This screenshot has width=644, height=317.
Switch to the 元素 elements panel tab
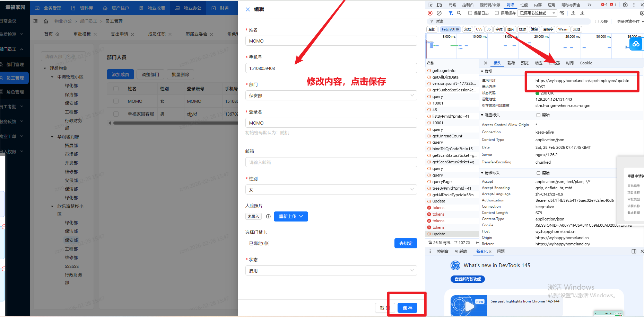[x=452, y=5]
